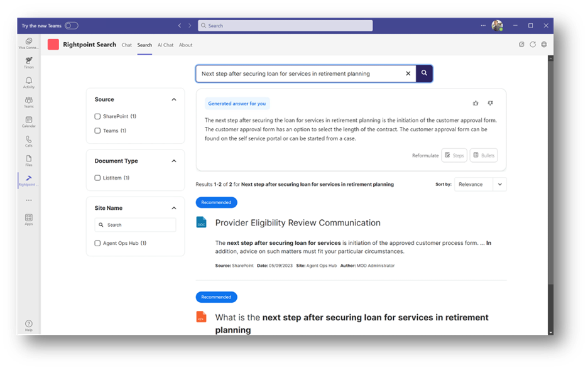Switch to the AI Chat tab
Screen dimensions: 588x370
point(165,45)
